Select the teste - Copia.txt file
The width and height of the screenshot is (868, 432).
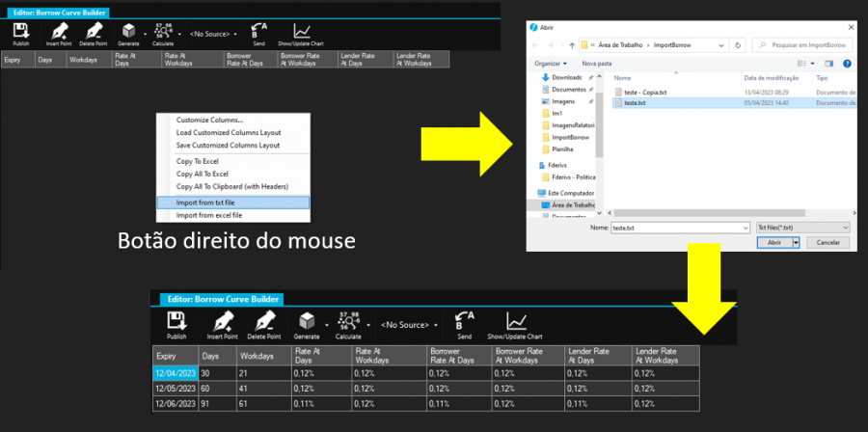(x=646, y=92)
